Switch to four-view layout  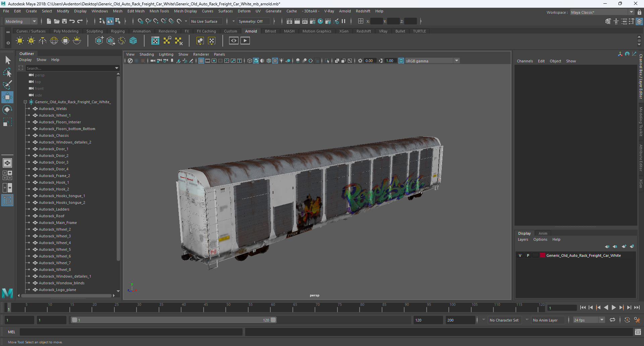[7, 175]
